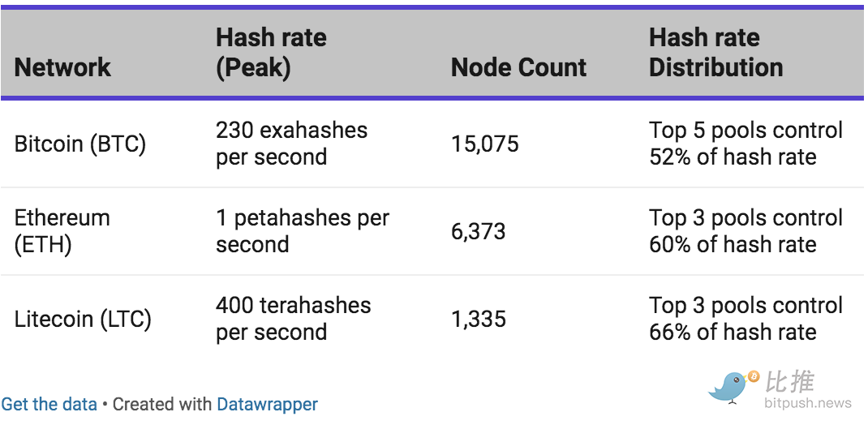Select the Litecoin (LTC) row label
This screenshot has height=425, width=868.
pyautogui.click(x=83, y=320)
